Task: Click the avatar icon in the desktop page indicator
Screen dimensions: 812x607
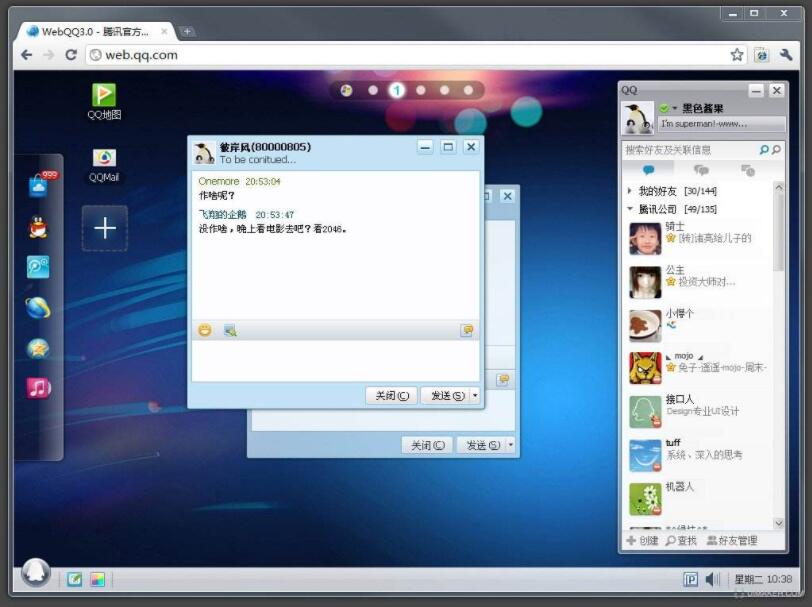Action: click(346, 91)
